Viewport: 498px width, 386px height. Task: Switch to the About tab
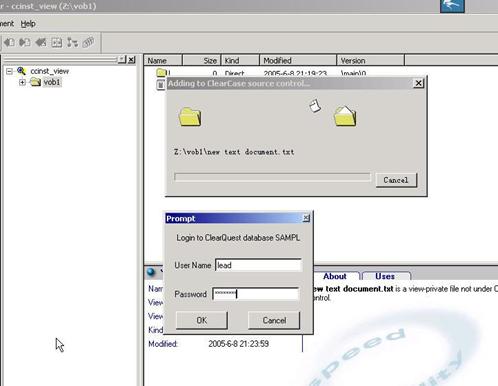[335, 276]
